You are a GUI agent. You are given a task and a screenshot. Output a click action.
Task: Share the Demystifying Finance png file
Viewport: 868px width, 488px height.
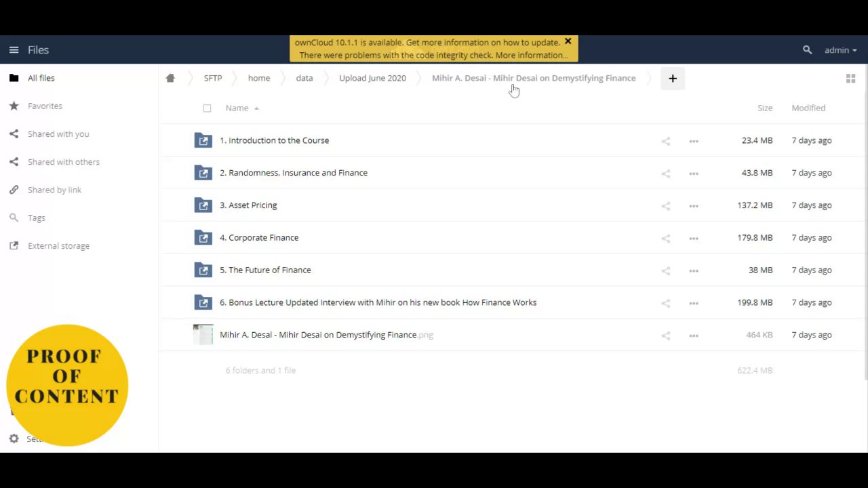(665, 335)
